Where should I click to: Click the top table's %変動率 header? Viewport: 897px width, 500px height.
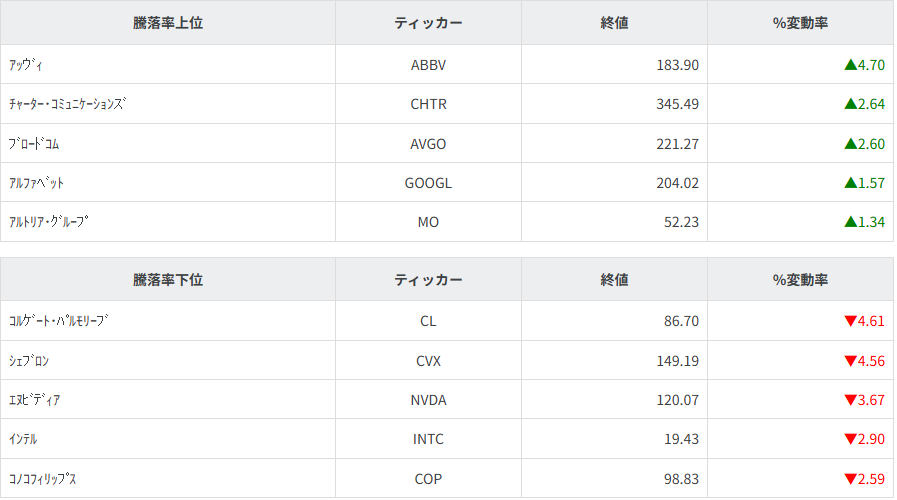point(800,22)
